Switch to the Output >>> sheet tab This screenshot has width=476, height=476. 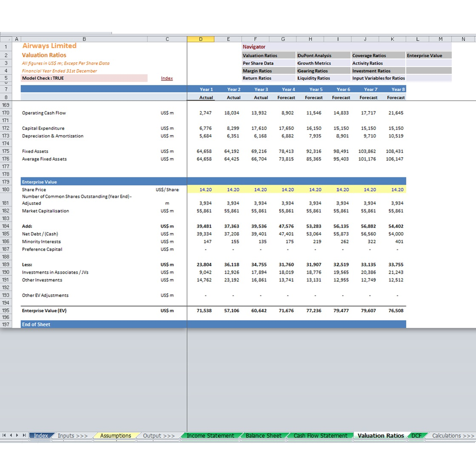159,436
